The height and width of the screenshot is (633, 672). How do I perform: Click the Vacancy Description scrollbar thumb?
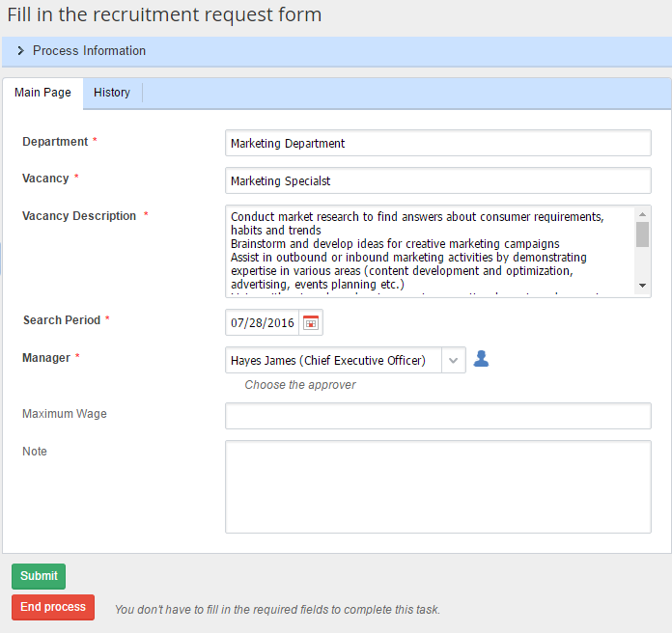642,234
